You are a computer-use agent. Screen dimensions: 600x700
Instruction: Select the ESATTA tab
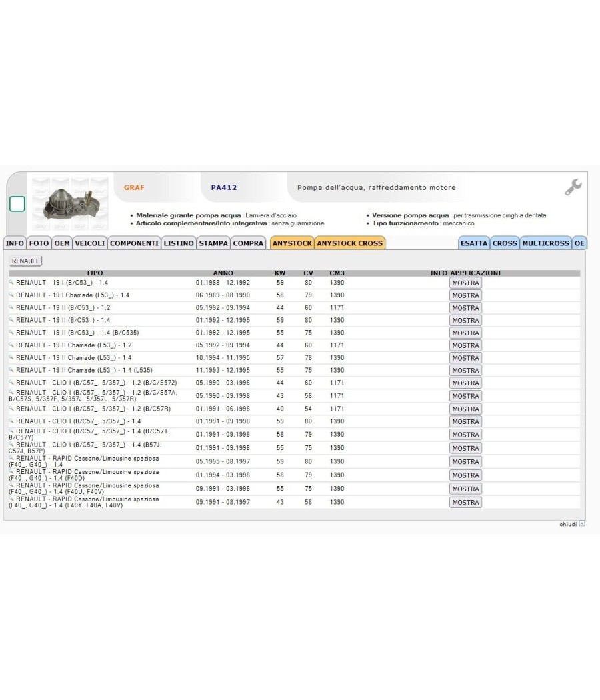click(x=474, y=243)
